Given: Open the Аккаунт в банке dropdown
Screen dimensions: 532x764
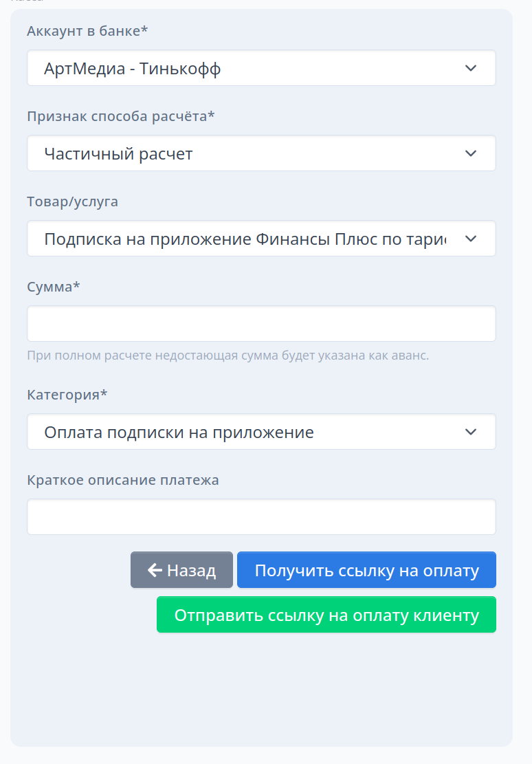Looking at the screenshot, I should click(x=261, y=68).
